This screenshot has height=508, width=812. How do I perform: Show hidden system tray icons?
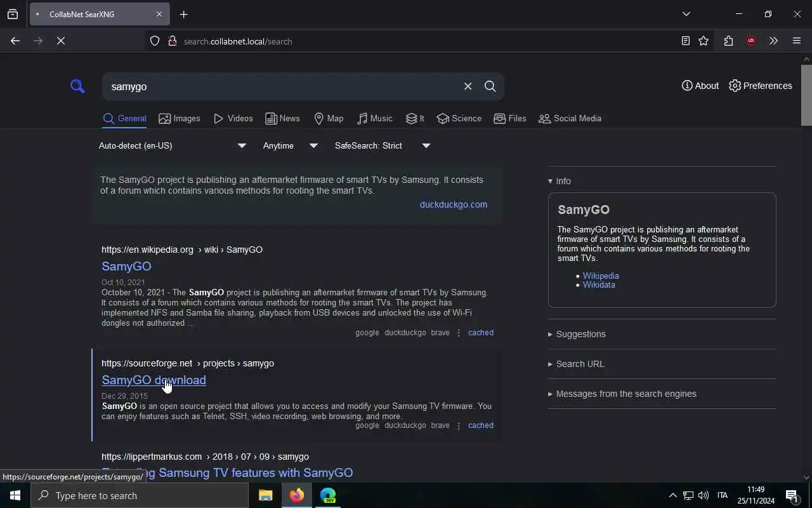672,495
